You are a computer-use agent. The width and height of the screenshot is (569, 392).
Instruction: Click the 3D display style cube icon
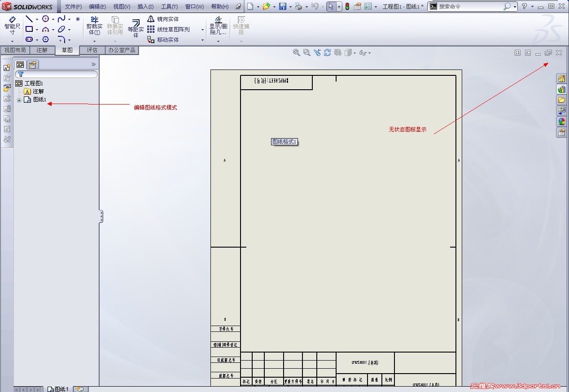(348, 52)
